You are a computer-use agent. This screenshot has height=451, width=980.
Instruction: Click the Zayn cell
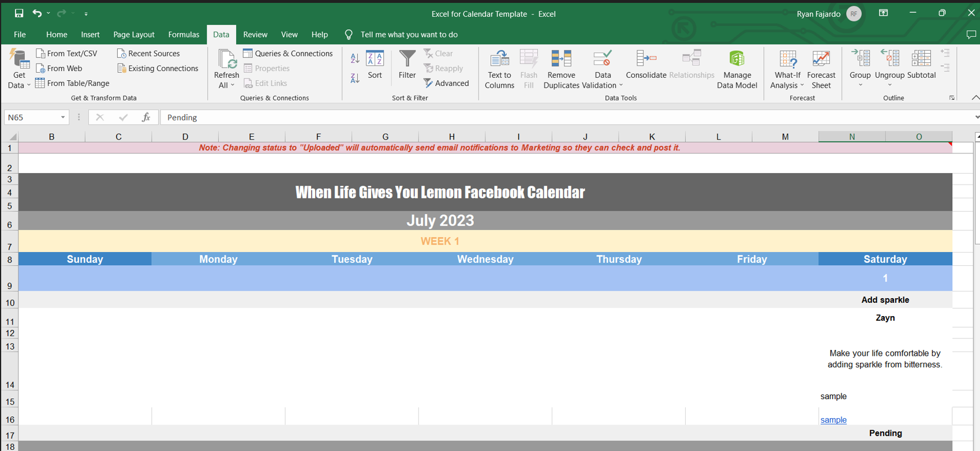[885, 318]
